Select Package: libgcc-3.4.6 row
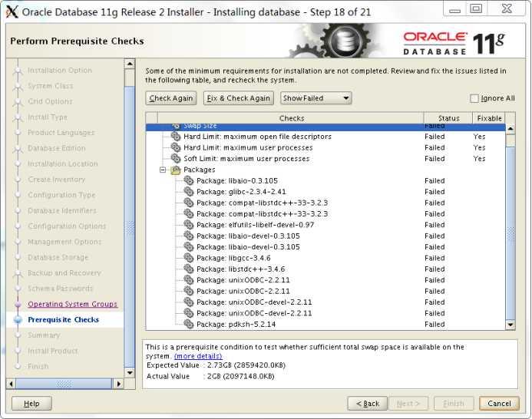The width and height of the screenshot is (532, 419). point(325,258)
